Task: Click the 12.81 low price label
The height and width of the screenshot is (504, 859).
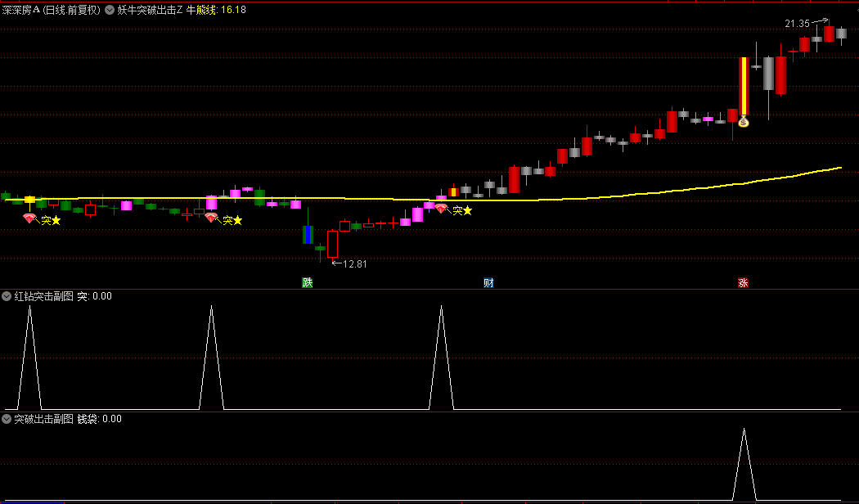Action: [x=354, y=264]
